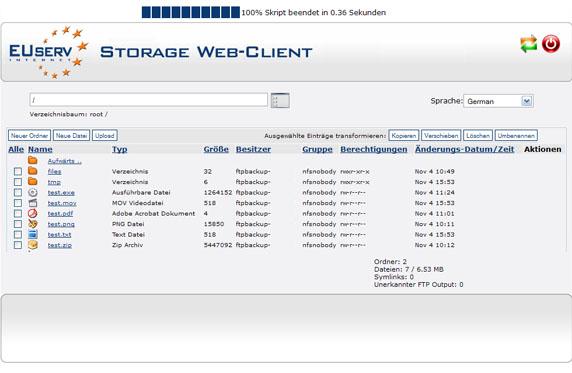
Task: Check the box for files directory
Action: click(18, 171)
